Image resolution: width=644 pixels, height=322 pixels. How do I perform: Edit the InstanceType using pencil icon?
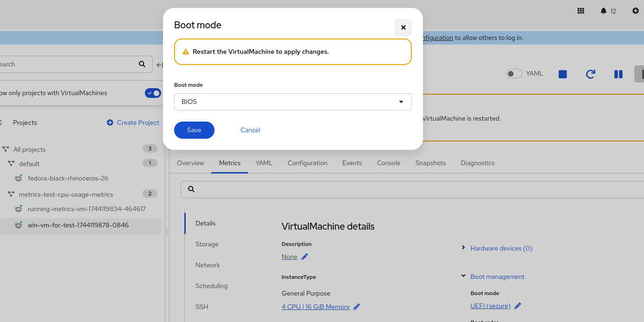pos(357,307)
